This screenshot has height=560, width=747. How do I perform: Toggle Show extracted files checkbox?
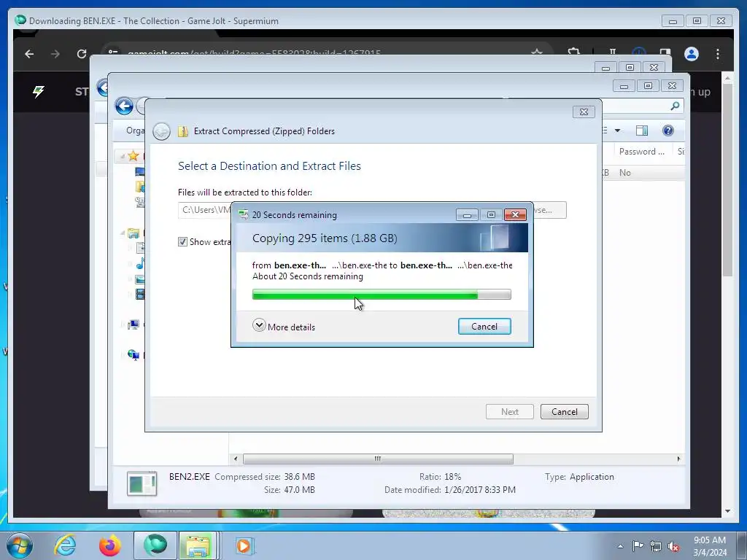182,241
